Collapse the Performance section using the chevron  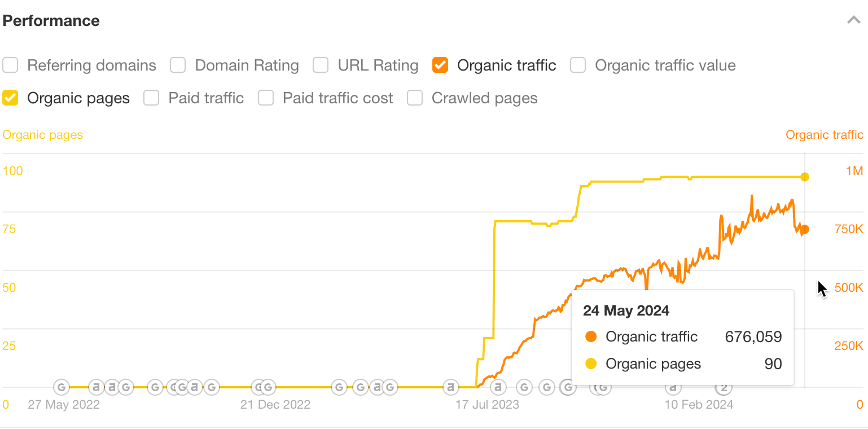pos(853,20)
